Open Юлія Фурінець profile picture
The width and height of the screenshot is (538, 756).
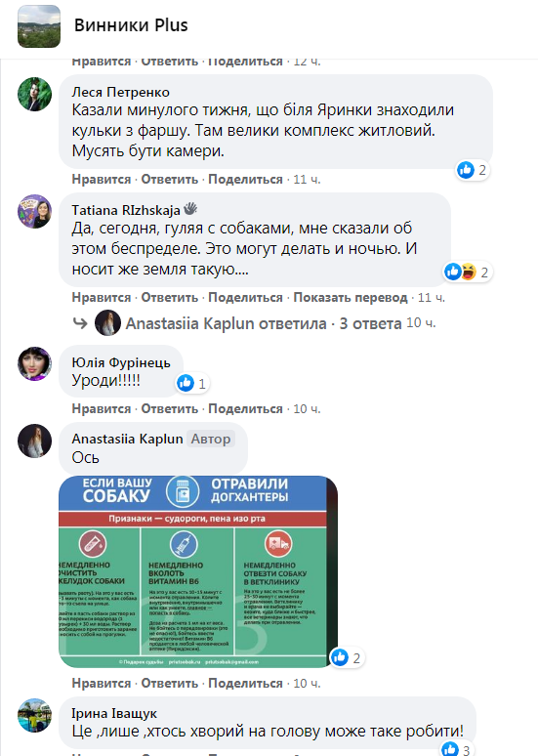coord(35,363)
